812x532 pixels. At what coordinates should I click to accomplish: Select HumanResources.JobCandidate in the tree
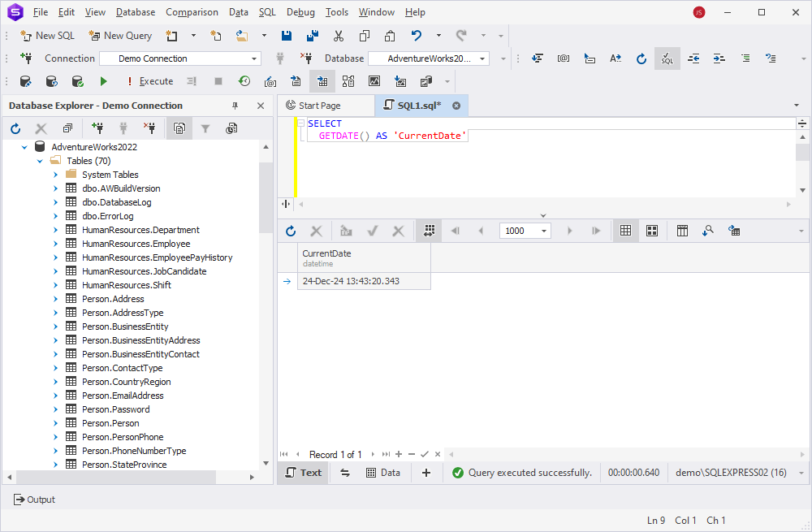(144, 271)
